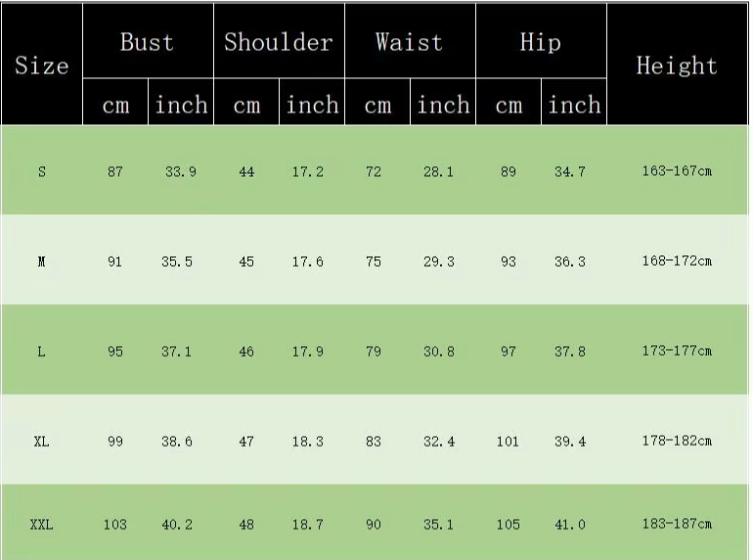Click the Size column header

point(42,65)
